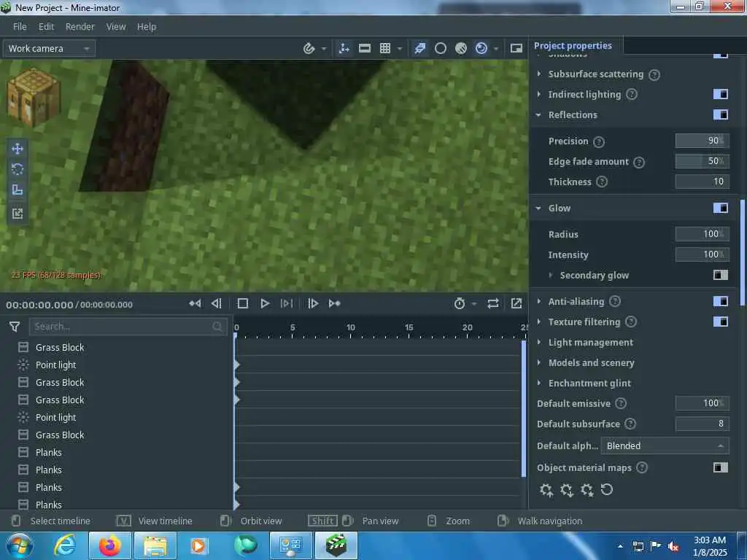Adjust the Glow Radius 100% slider
This screenshot has height=560, width=747.
point(702,234)
